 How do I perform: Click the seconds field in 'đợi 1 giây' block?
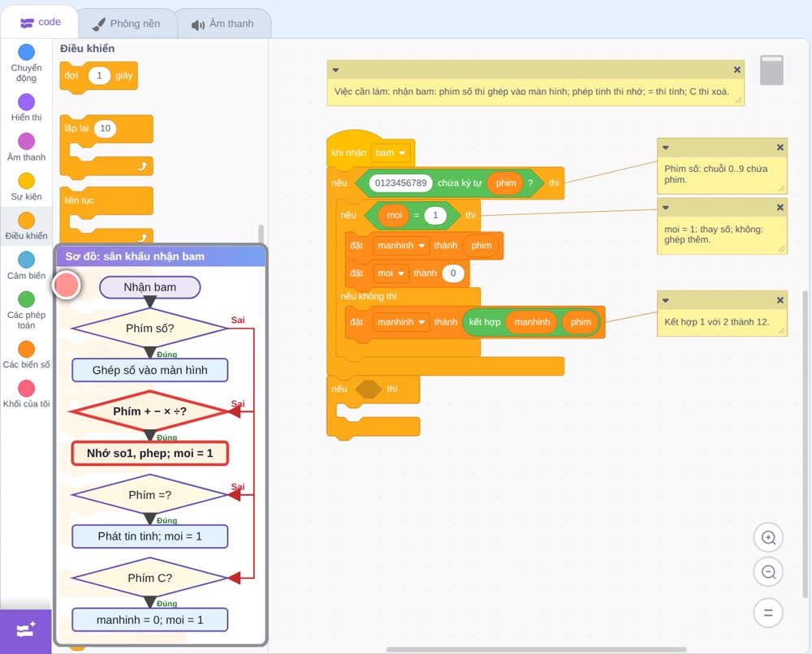(x=99, y=75)
